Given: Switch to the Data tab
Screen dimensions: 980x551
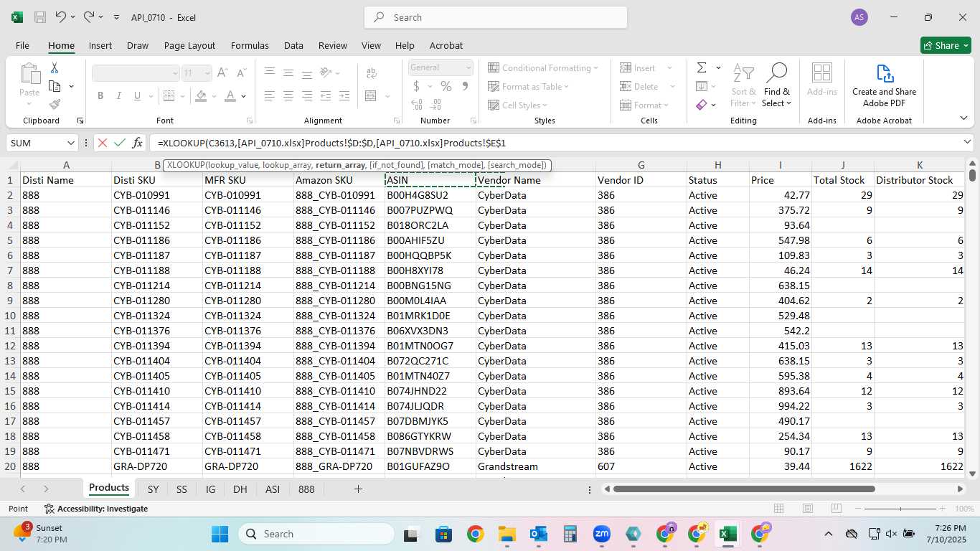Looking at the screenshot, I should [x=293, y=45].
